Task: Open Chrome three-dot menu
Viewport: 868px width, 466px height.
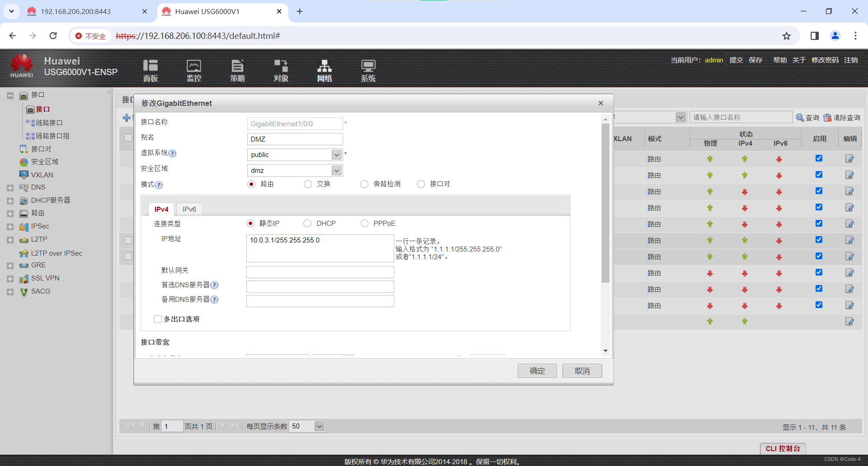Action: pos(855,36)
